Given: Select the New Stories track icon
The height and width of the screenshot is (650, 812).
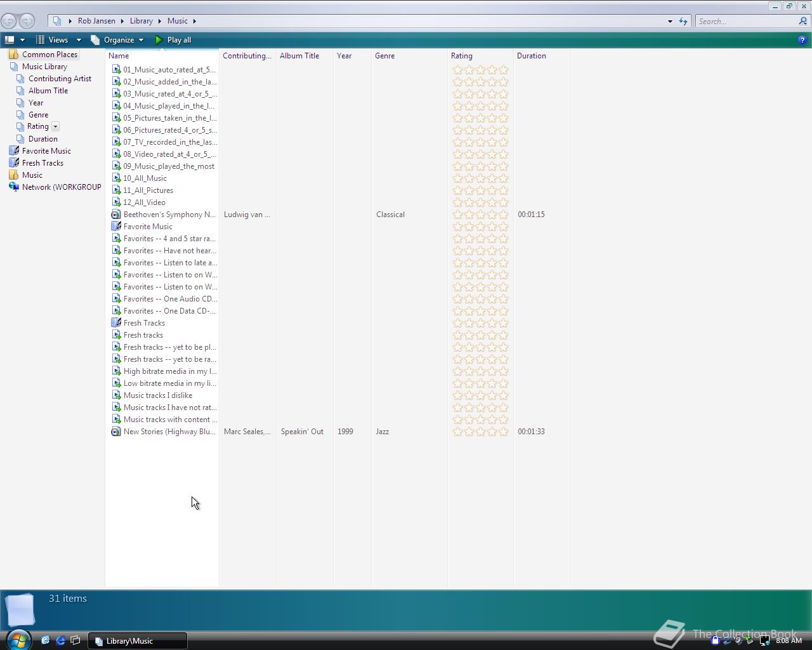Looking at the screenshot, I should pos(116,432).
